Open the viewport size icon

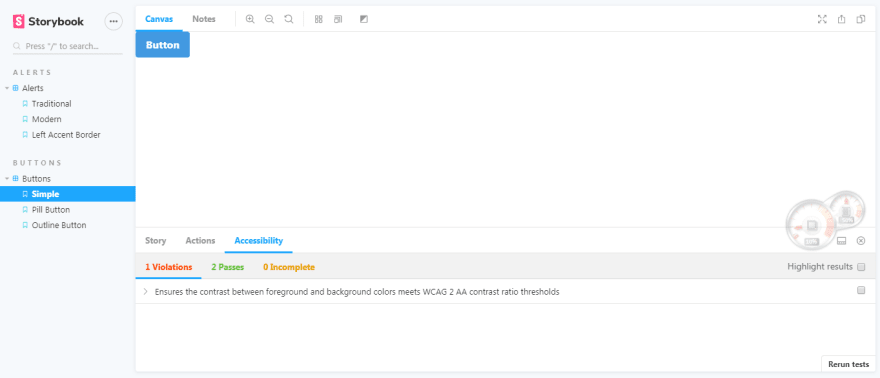point(338,19)
